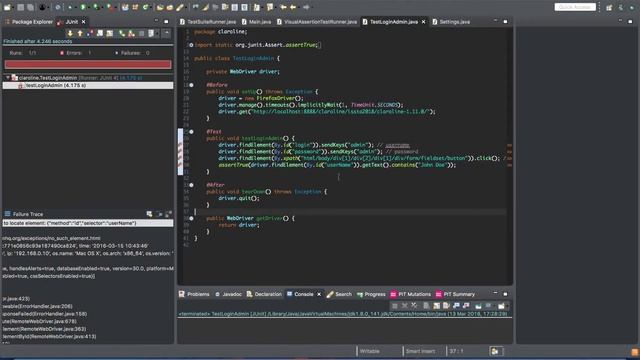Click the Save icon in main toolbar
Viewport: 640px width, 360px height.
click(x=20, y=7)
